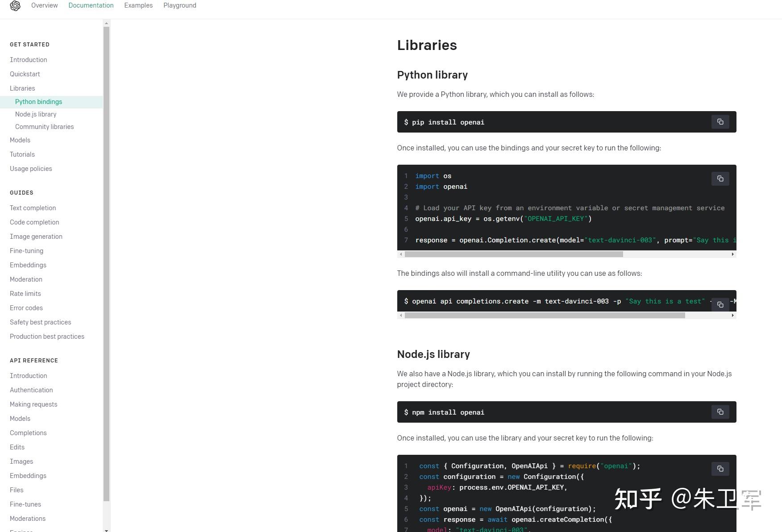Open the Tutorials page
This screenshot has width=782, height=532.
pos(22,154)
